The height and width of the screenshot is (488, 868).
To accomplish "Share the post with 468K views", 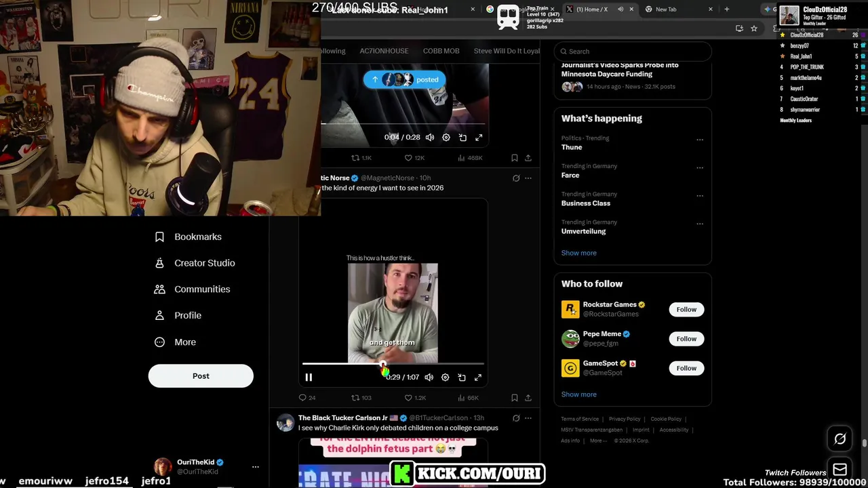I will pyautogui.click(x=528, y=158).
